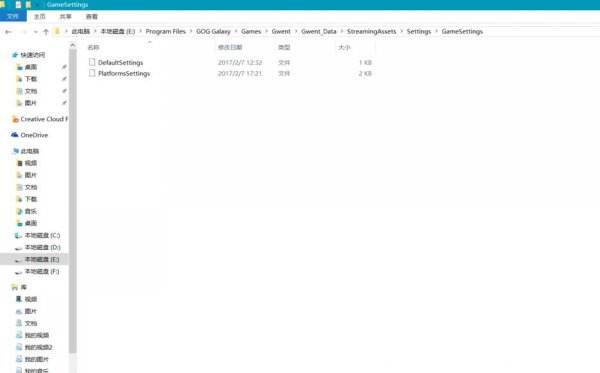Image resolution: width=600 pixels, height=373 pixels.
Task: Switch to the 查看 ribbon tab
Action: point(91,16)
